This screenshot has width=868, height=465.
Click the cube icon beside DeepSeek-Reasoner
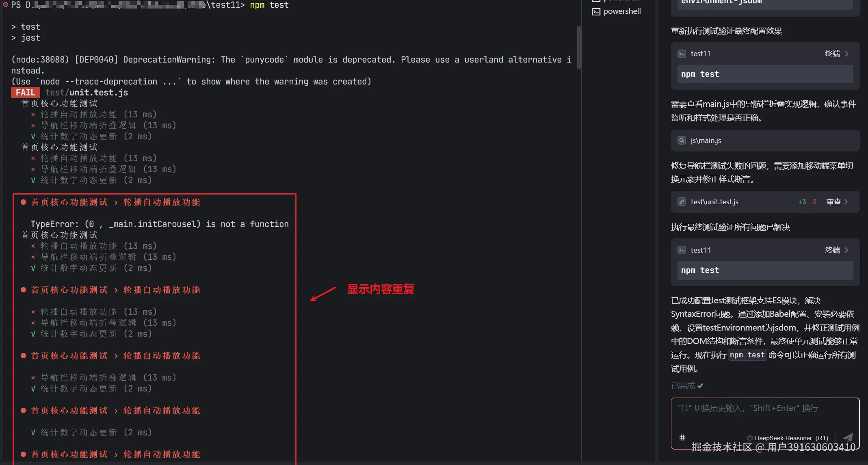tap(750, 438)
